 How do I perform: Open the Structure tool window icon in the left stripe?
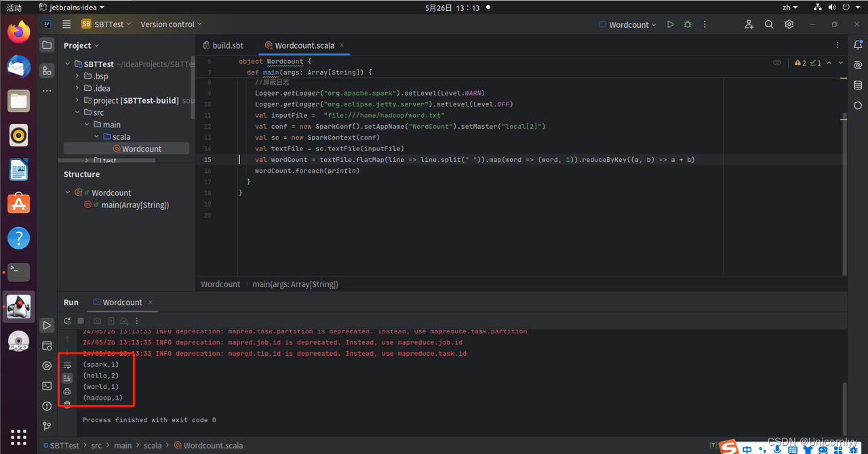tap(47, 70)
